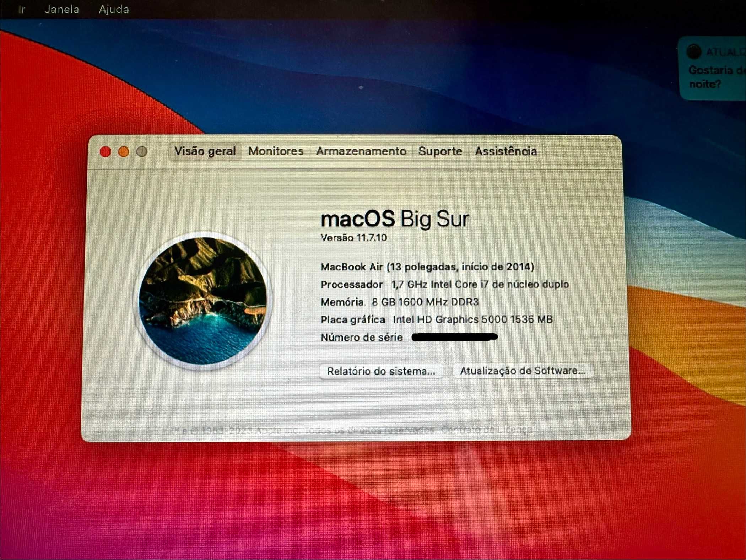This screenshot has height=560, width=746.
Task: Close the About This Mac window
Action: click(105, 152)
